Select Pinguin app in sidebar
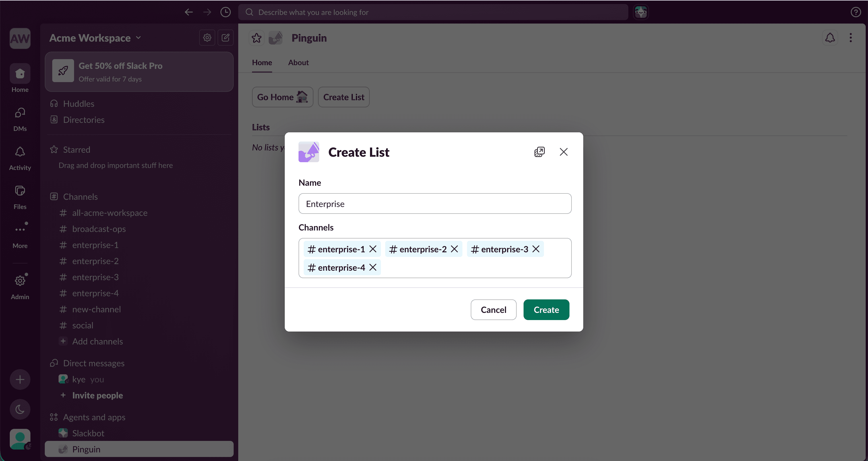This screenshot has width=868, height=461. [x=139, y=449]
